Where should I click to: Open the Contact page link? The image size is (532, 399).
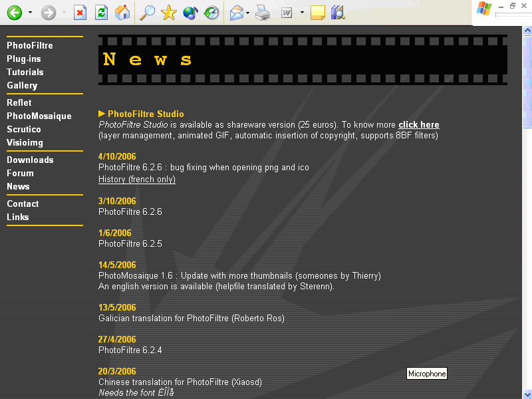(x=23, y=203)
